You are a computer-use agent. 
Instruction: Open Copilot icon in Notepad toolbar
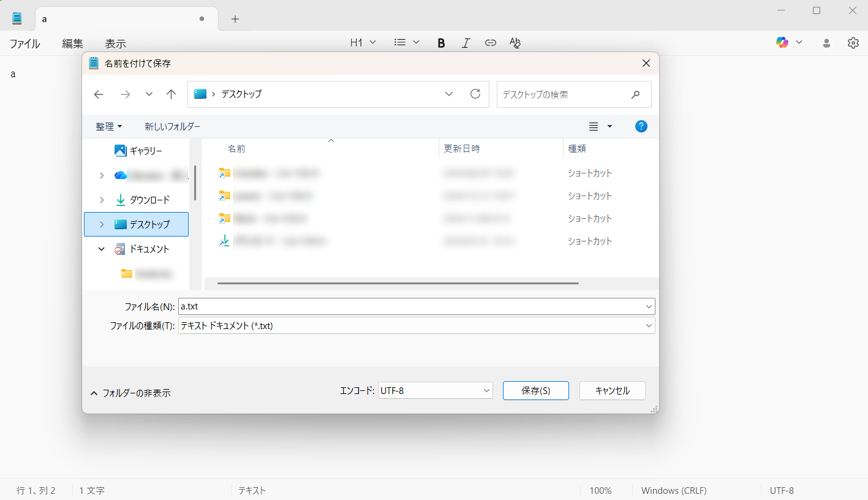tap(782, 42)
